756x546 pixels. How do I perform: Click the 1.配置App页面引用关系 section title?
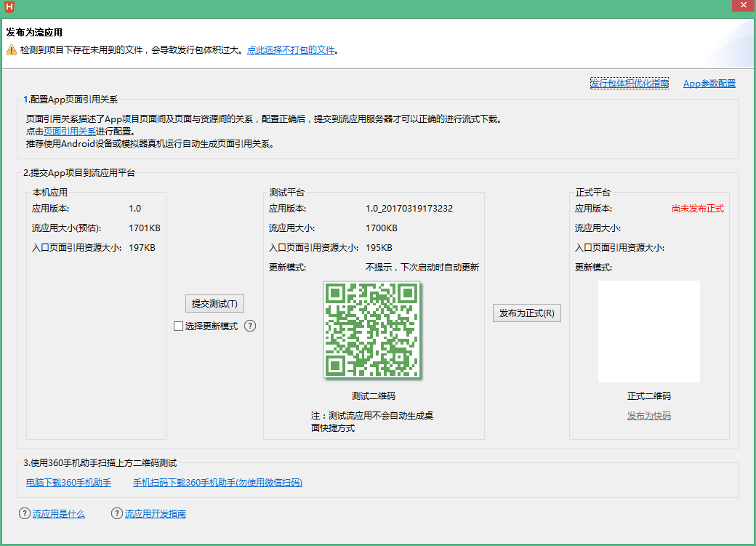[71, 100]
